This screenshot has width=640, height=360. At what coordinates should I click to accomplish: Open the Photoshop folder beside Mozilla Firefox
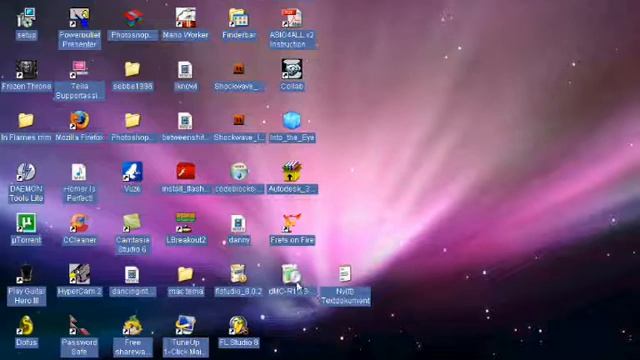click(133, 121)
